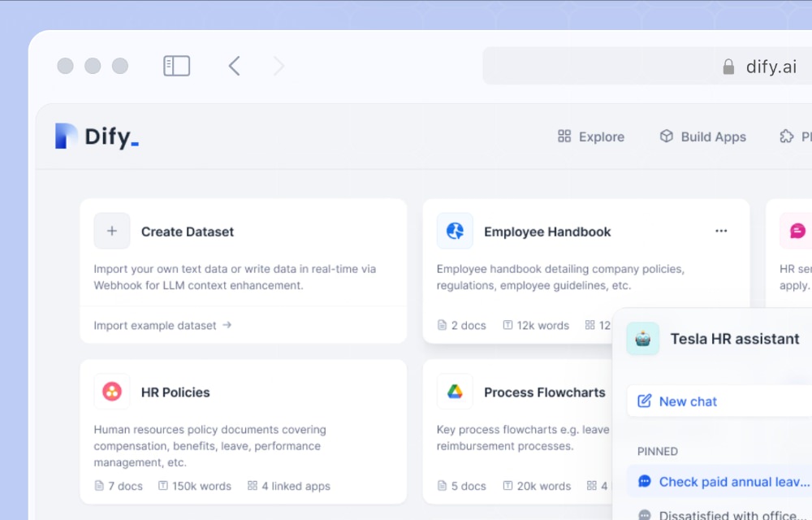This screenshot has height=520, width=812.
Task: Click the words icon on Process Flowcharts card
Action: tap(508, 485)
